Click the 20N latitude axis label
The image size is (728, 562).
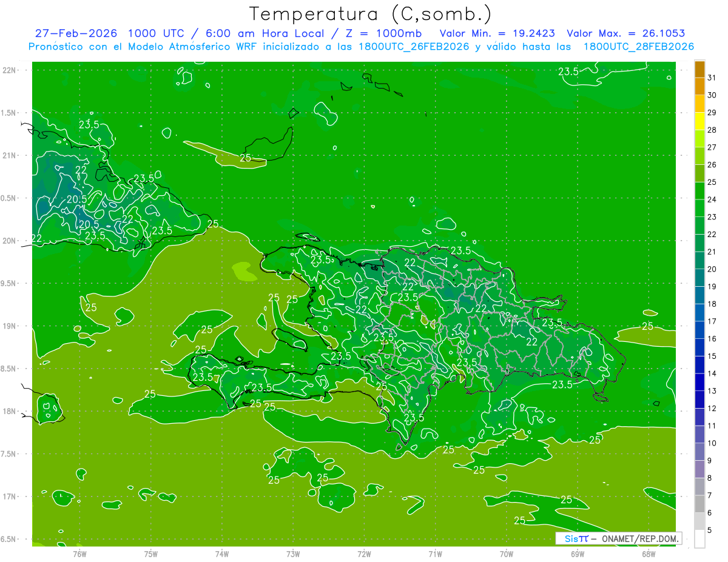(x=9, y=241)
